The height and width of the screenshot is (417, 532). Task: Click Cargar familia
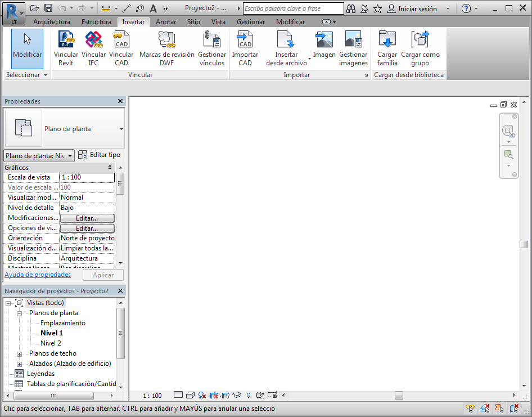pos(387,48)
